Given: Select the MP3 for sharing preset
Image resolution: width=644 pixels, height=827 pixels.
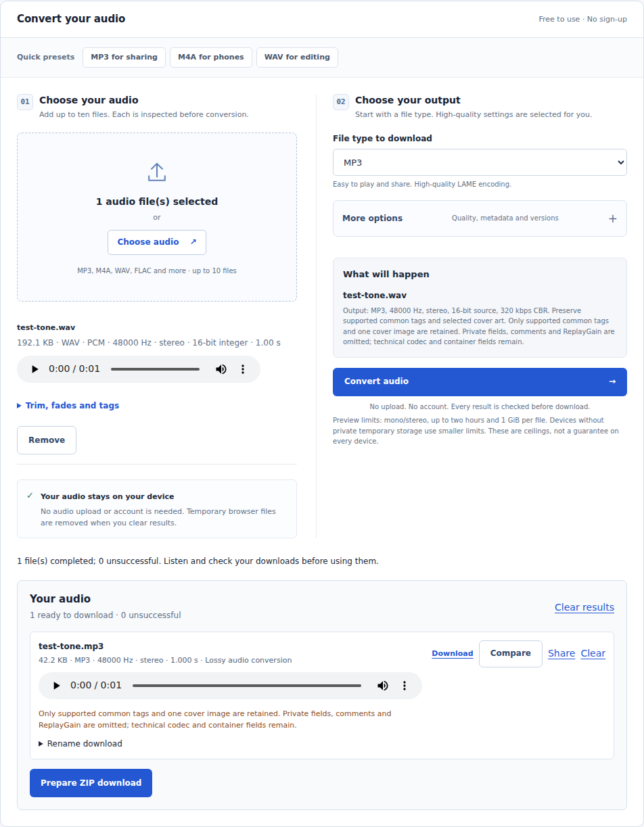Looking at the screenshot, I should click(124, 57).
